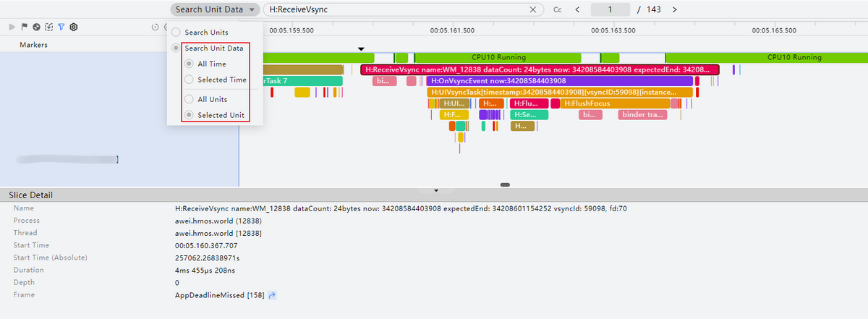Go to next search result
Viewport: 868px width, 319px height.
(x=674, y=9)
